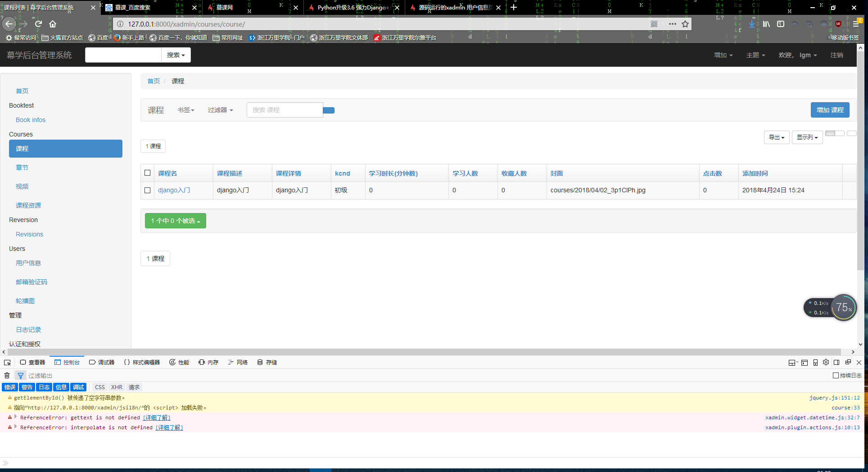Bookmark this page with the star icon

pos(685,24)
